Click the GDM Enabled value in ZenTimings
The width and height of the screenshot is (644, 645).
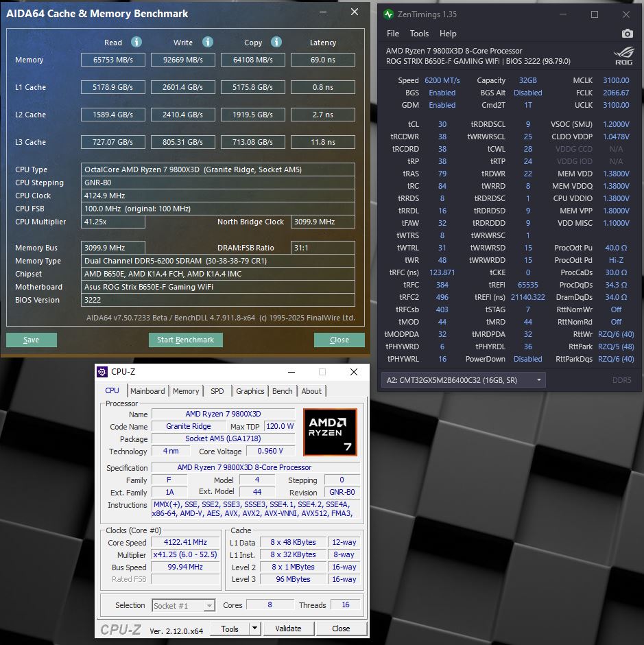[x=442, y=105]
